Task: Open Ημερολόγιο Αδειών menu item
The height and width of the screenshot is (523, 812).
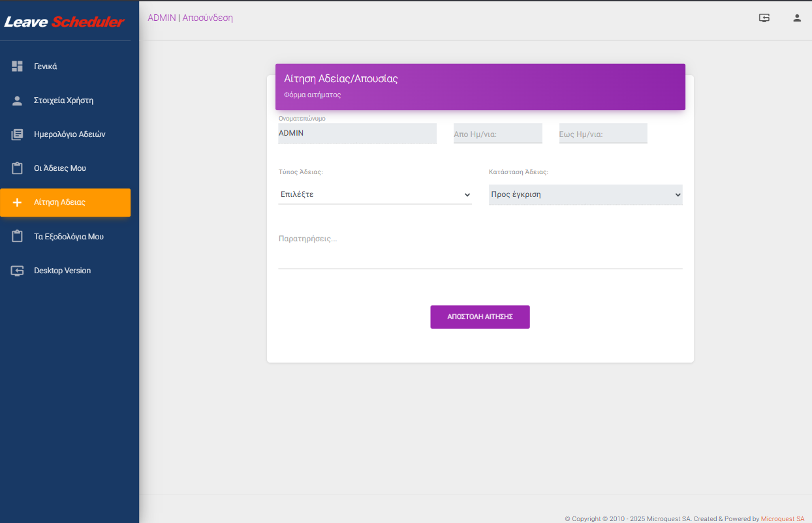Action: 69,134
